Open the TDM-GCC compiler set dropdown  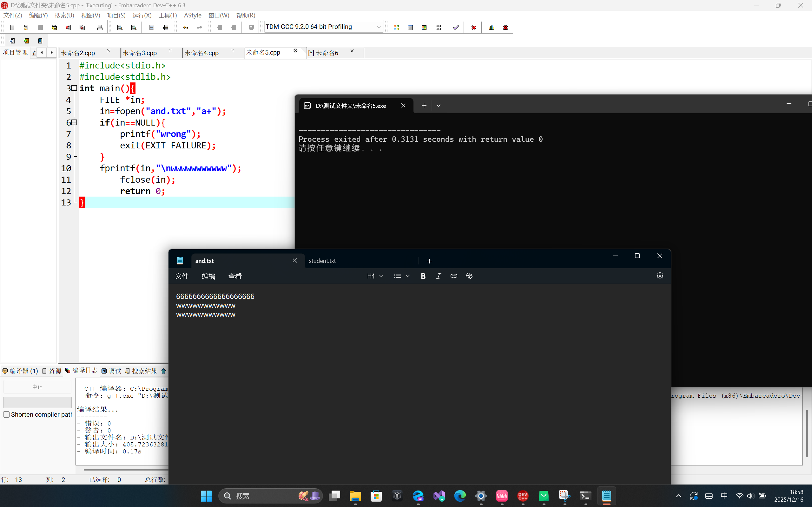379,27
